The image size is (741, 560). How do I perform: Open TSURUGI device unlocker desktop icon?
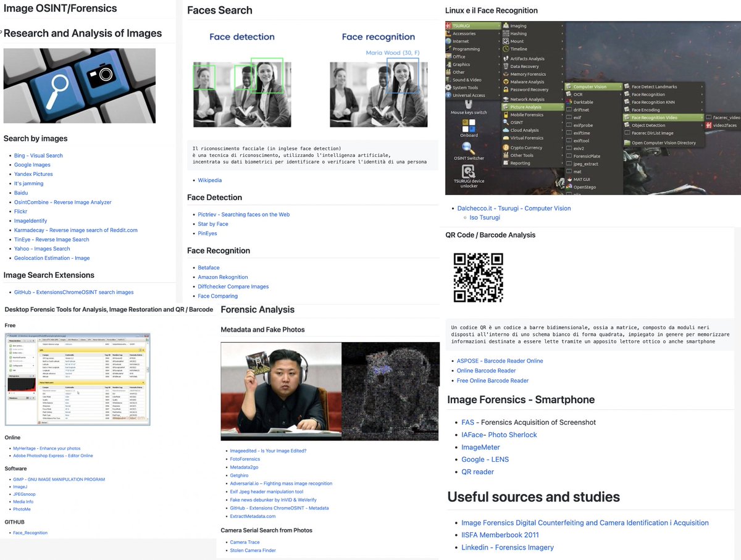coord(469,176)
